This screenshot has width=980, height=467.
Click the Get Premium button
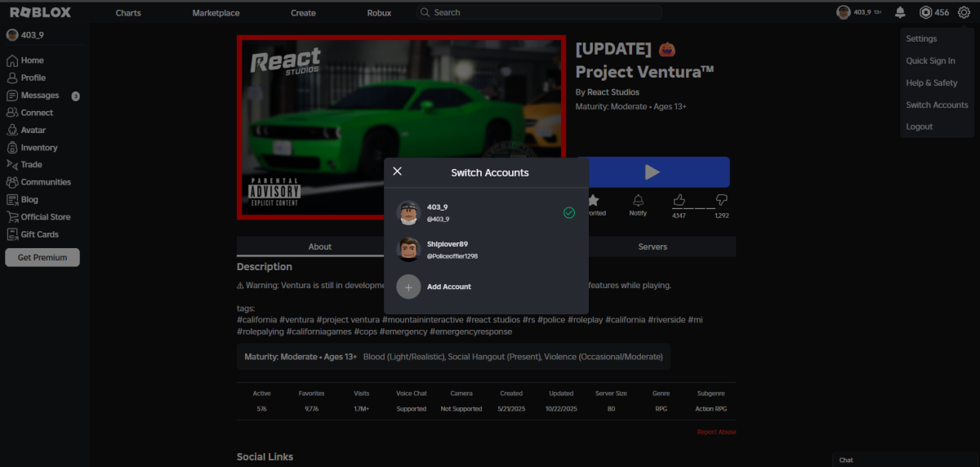42,257
